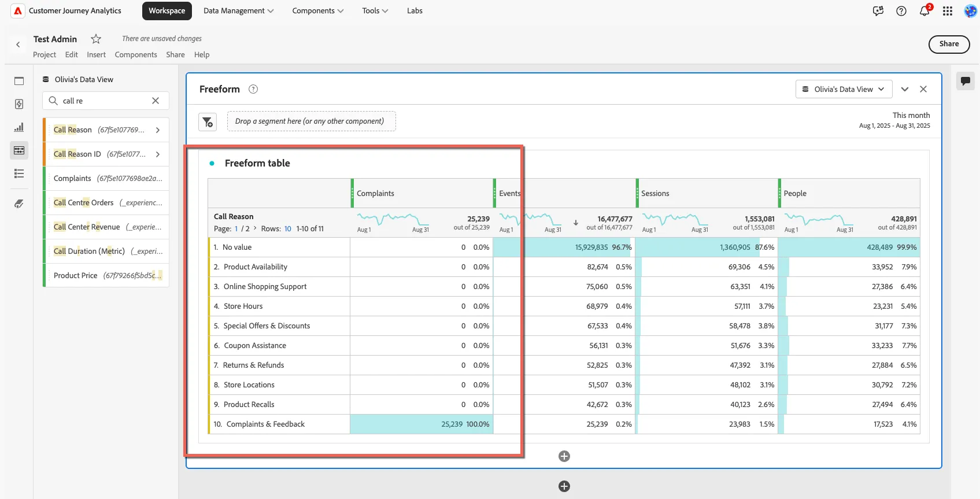
Task: Click the Freeform panel help icon
Action: point(253,89)
